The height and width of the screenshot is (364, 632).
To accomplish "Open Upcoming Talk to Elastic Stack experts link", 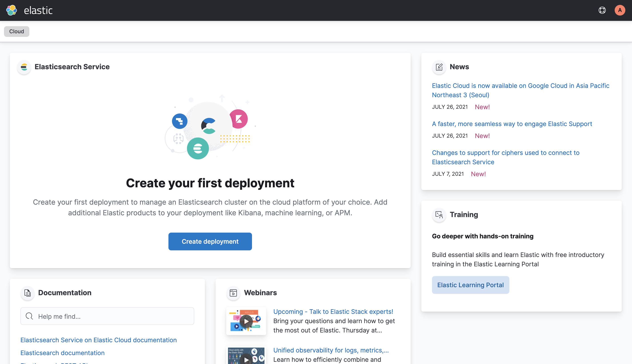I will pos(333,312).
